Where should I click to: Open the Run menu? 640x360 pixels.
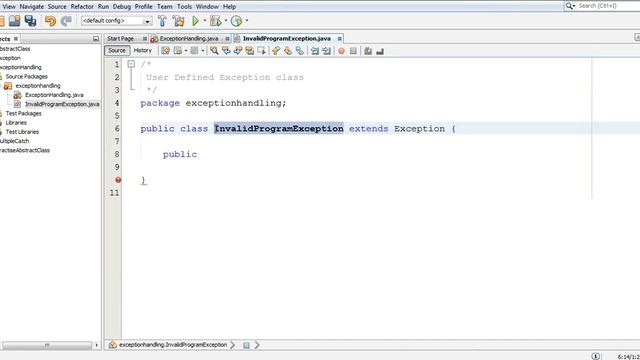click(x=103, y=7)
